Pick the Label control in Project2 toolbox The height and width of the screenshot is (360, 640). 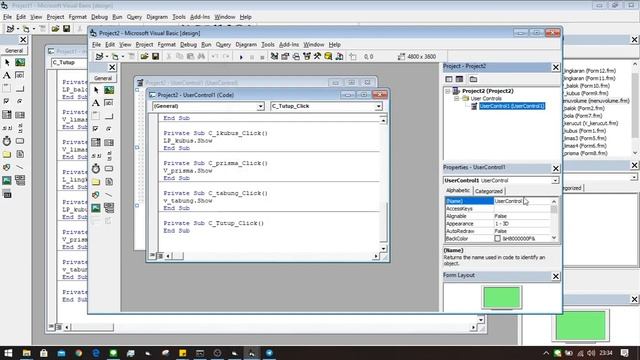[96, 103]
